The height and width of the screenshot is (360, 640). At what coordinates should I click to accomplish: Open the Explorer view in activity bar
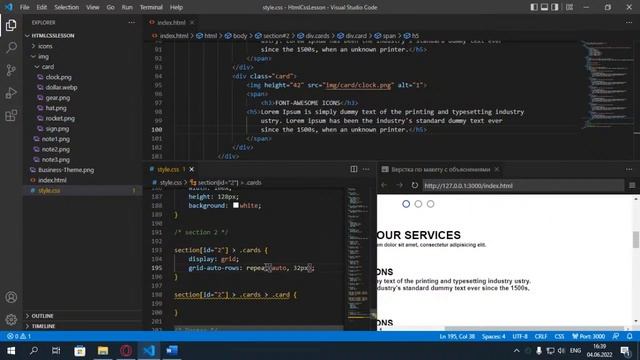pos(11,25)
